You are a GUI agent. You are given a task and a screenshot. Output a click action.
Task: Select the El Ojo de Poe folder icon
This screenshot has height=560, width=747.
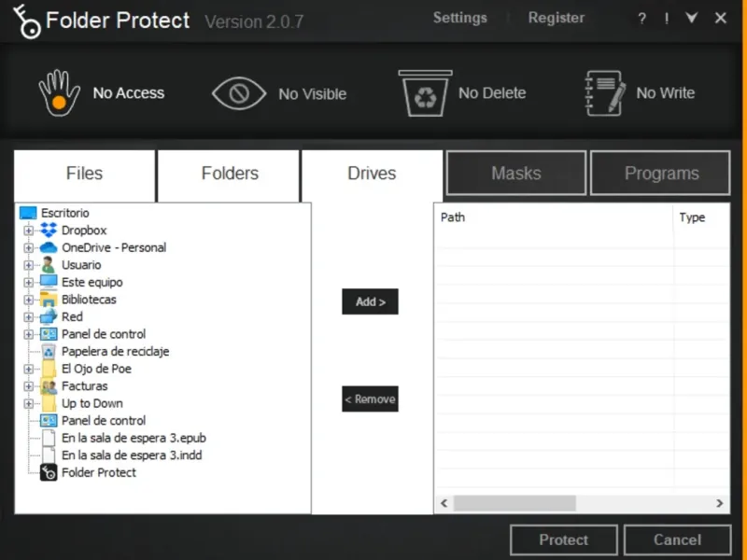tap(49, 369)
